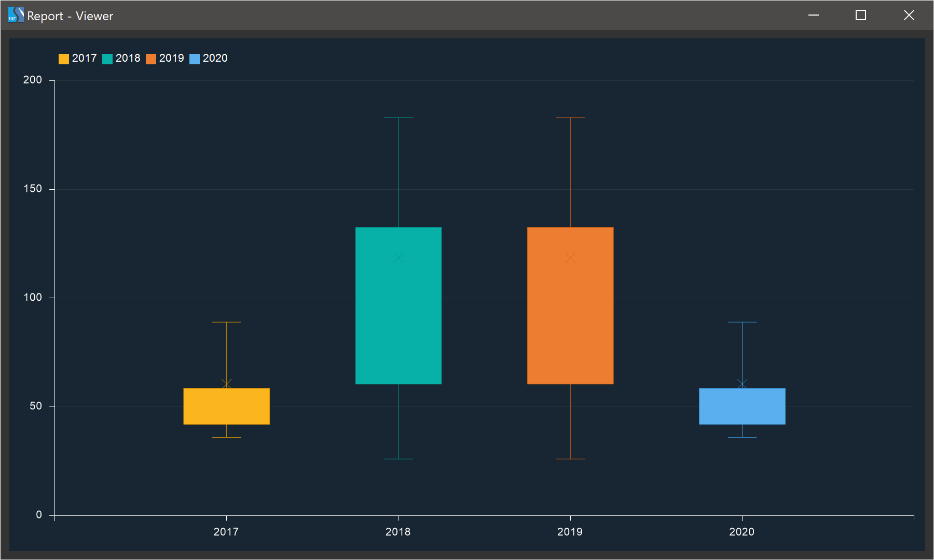
Task: Click the 0 y-axis value
Action: point(39,515)
